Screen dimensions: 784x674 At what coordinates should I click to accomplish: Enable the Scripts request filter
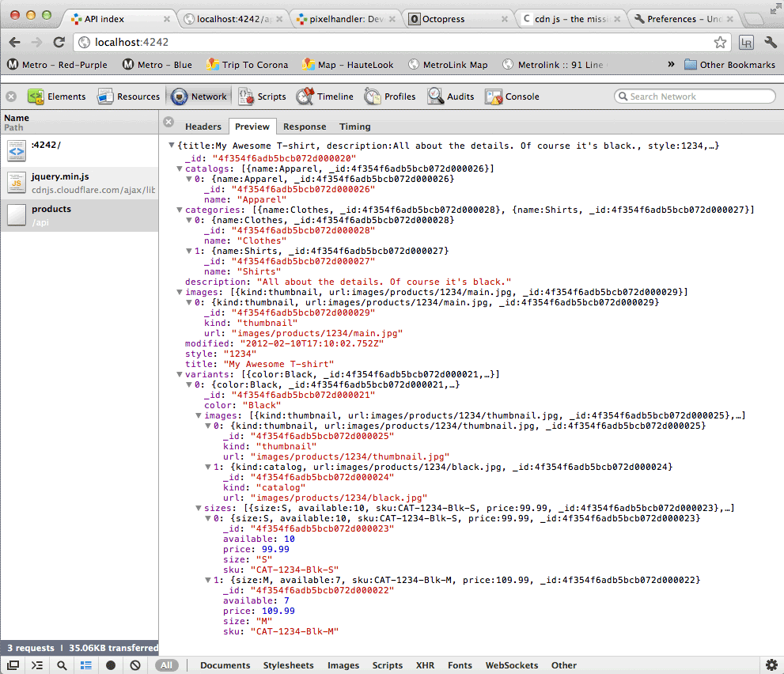387,665
